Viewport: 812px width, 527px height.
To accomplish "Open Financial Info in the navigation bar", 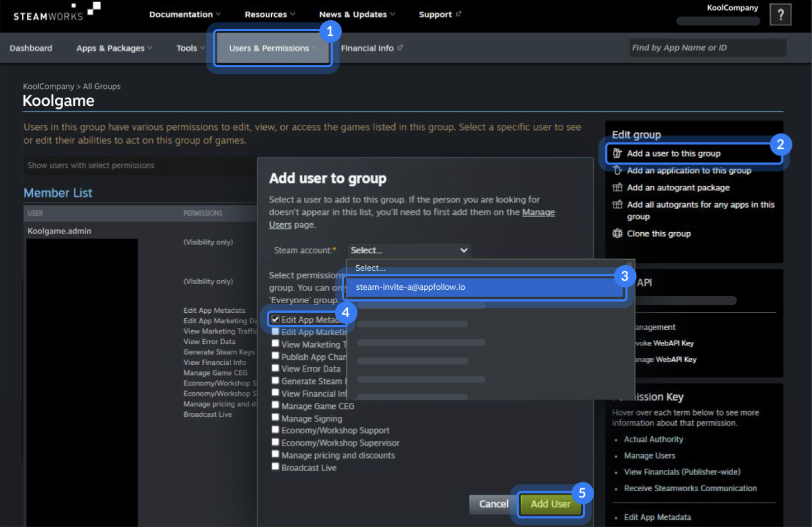I will coord(367,48).
